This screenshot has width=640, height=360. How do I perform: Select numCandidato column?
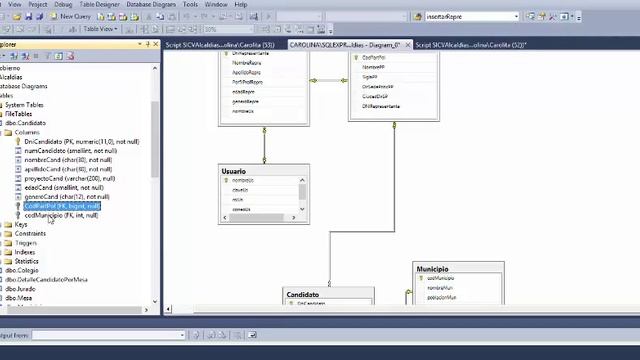(71, 151)
